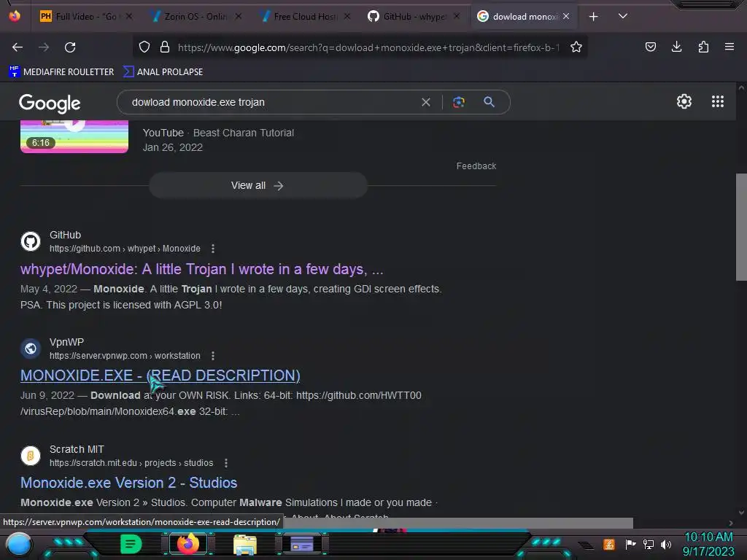Image resolution: width=747 pixels, height=560 pixels.
Task: Click Feedback under the videos section
Action: (x=476, y=166)
